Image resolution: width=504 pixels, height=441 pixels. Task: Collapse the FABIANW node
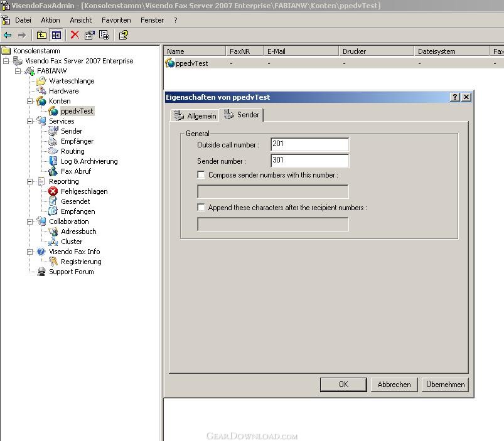point(18,71)
